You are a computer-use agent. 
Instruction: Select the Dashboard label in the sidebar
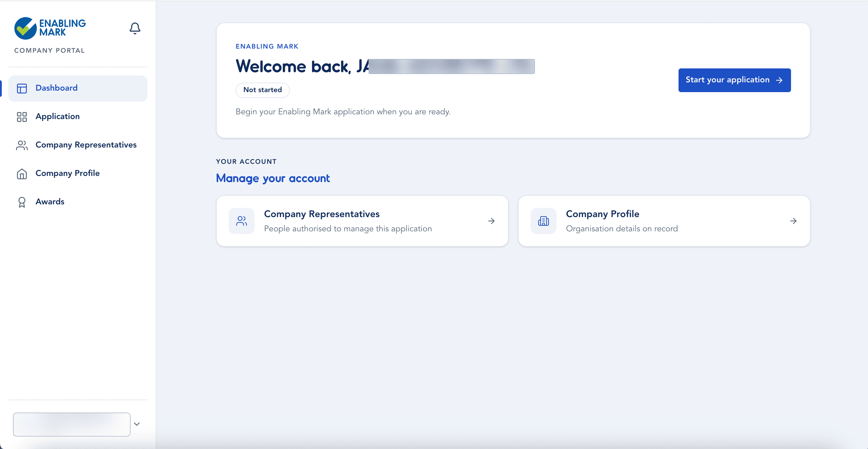click(57, 88)
